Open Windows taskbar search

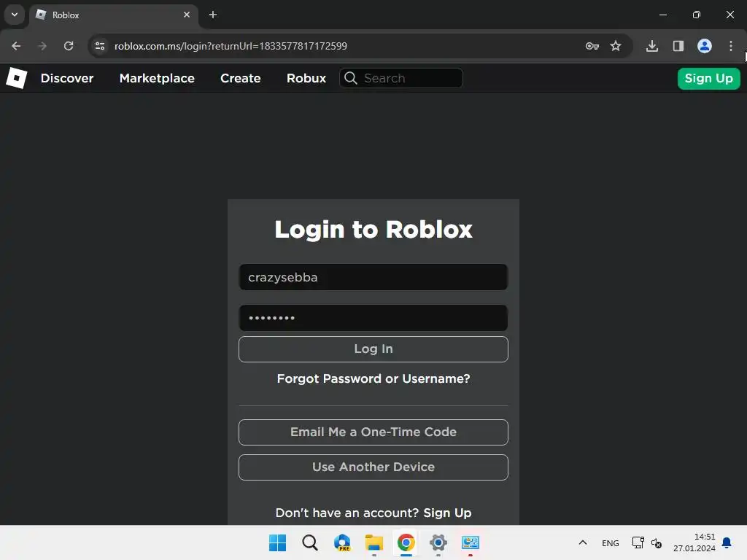(x=309, y=542)
